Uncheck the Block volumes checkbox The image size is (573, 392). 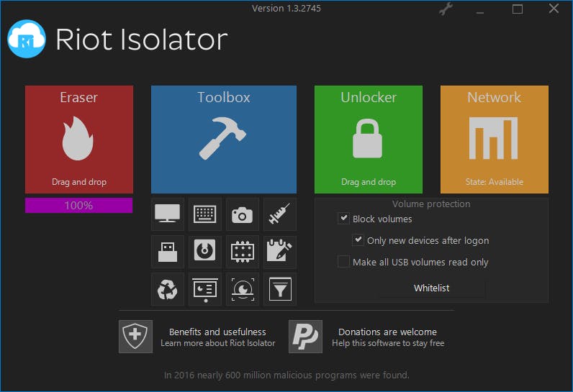coord(343,219)
